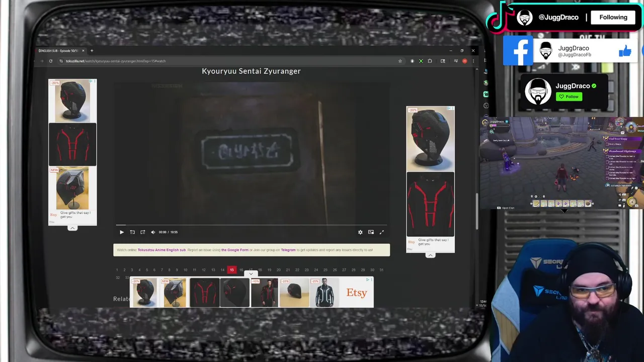Click the Kyouryuu Sentai Zyuranger title
This screenshot has height=362, width=644.
251,71
